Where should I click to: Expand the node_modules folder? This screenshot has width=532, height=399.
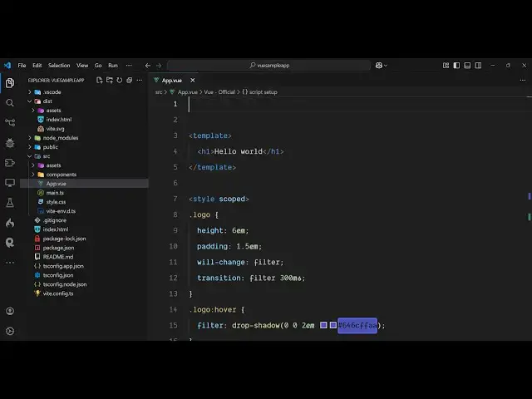(x=30, y=138)
